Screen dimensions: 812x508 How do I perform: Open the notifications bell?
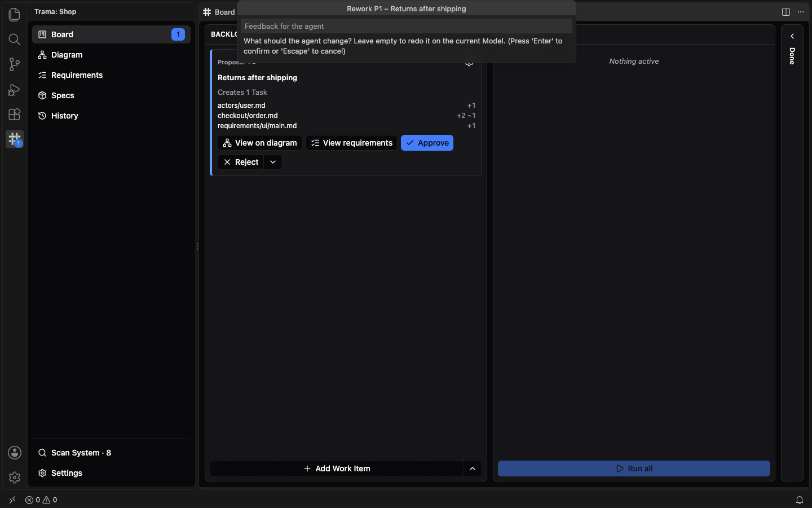coord(800,500)
